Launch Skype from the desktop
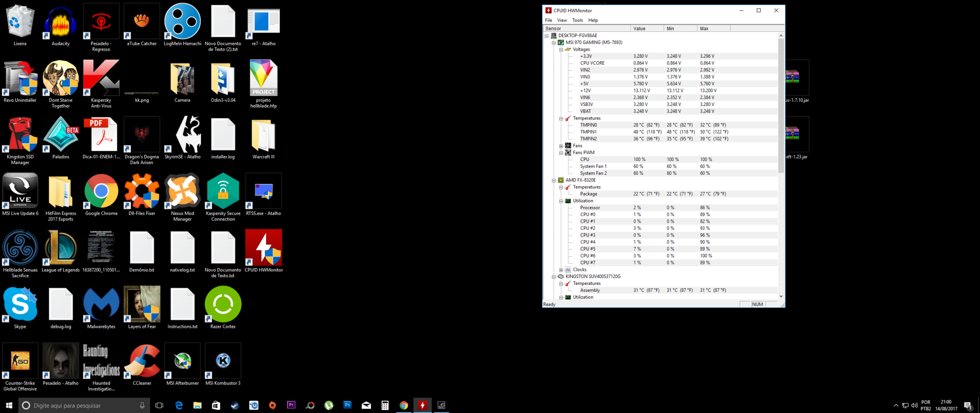 click(20, 308)
